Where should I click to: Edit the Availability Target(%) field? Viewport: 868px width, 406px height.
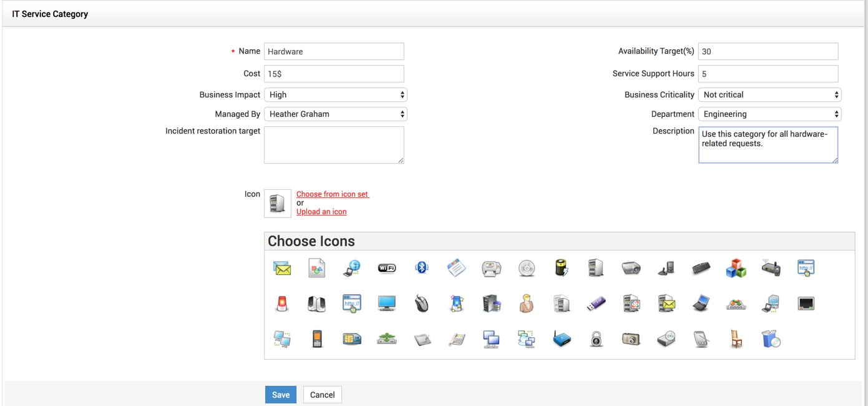(x=768, y=51)
